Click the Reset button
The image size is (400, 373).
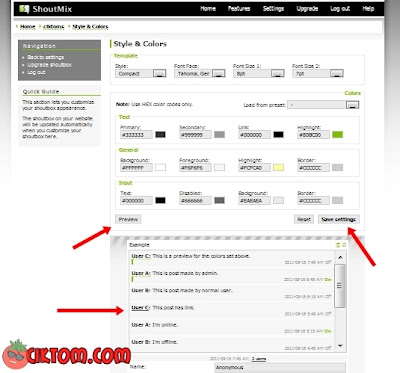pyautogui.click(x=304, y=219)
